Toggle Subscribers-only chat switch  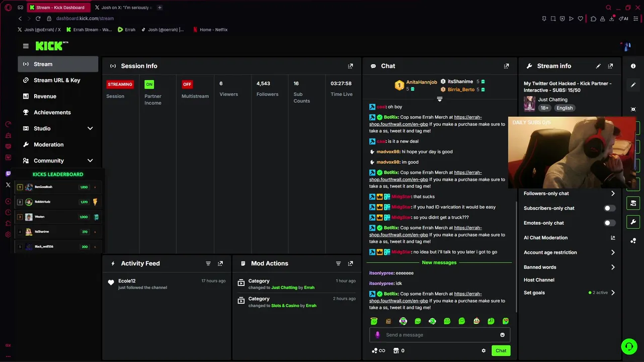609,208
